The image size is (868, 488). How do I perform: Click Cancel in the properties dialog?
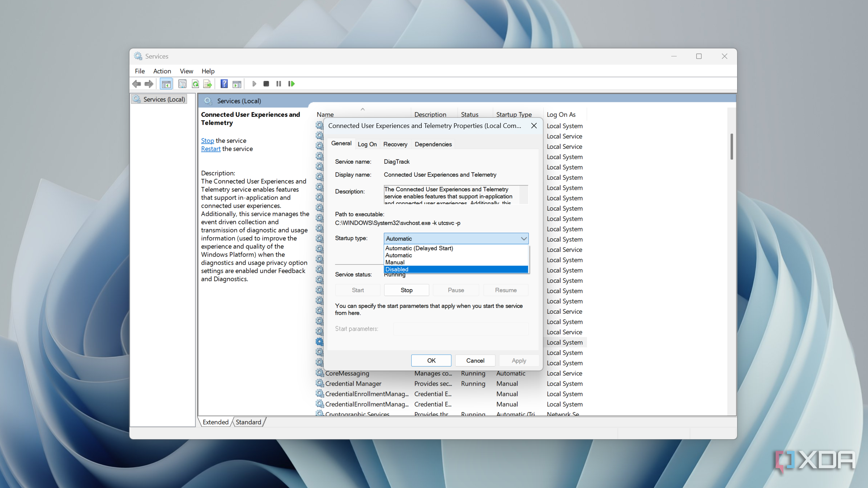coord(475,361)
